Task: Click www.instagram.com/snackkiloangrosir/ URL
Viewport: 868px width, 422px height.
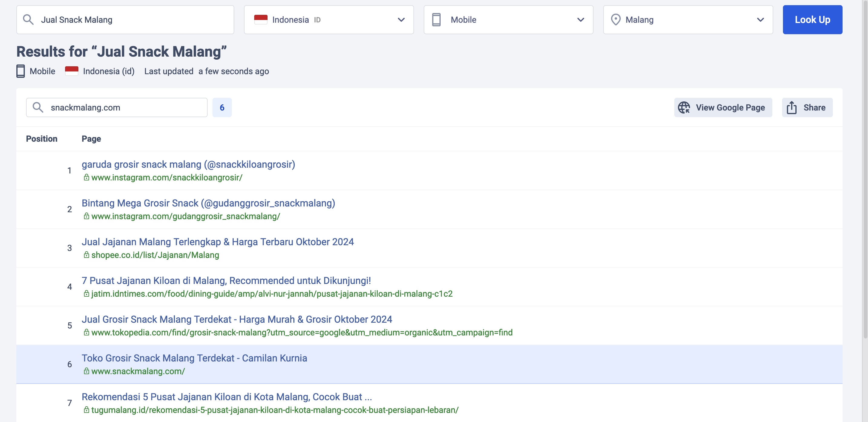Action: coord(167,177)
